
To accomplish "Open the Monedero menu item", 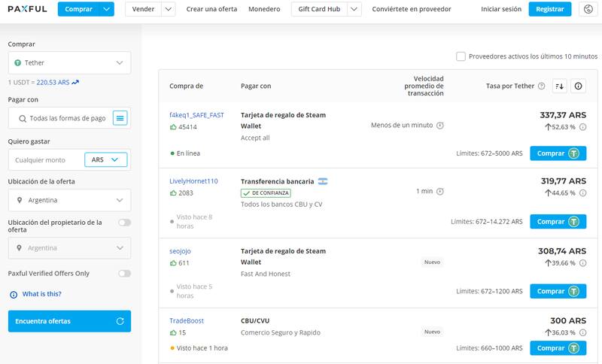I will point(263,9).
